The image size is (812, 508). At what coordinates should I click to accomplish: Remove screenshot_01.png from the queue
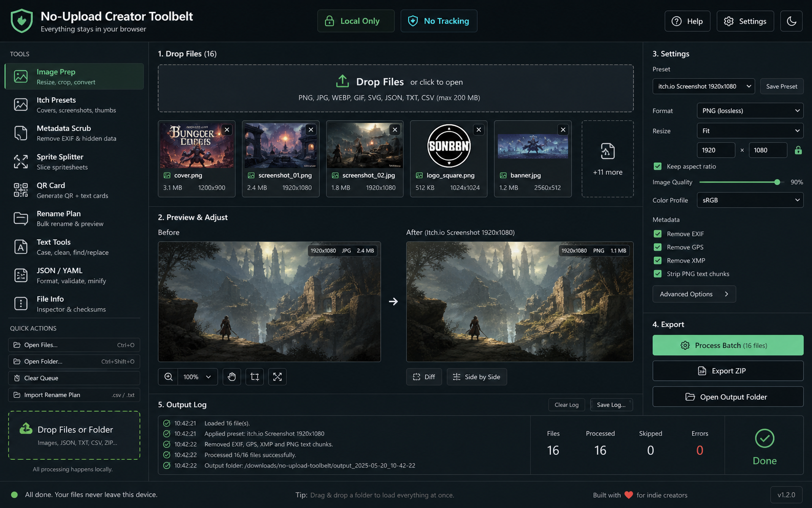(311, 130)
